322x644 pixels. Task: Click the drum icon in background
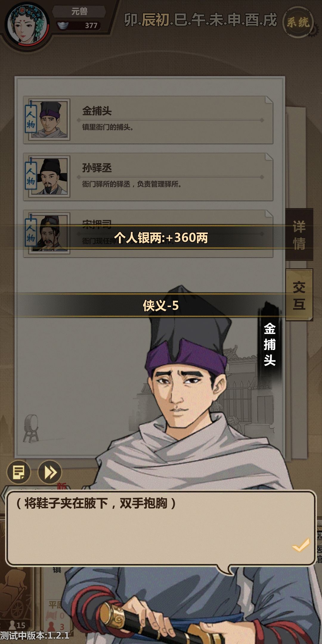point(31,428)
